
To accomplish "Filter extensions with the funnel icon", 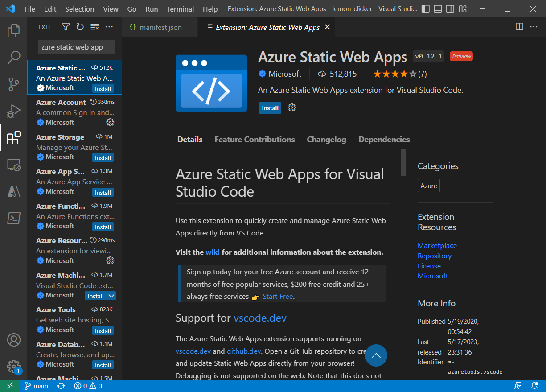I will (x=66, y=27).
